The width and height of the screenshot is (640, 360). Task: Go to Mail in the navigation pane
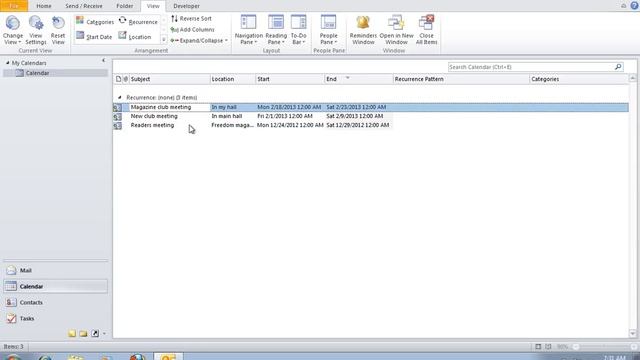point(56,270)
